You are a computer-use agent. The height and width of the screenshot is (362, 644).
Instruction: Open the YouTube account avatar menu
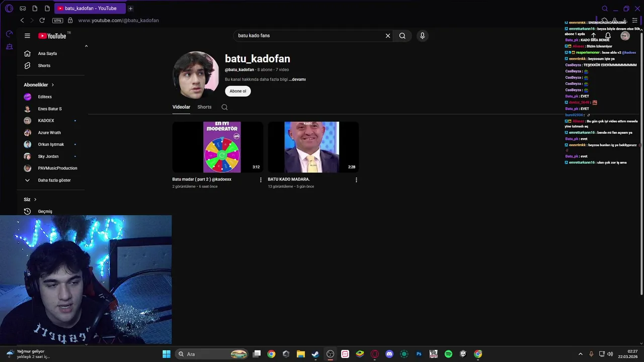tap(625, 36)
